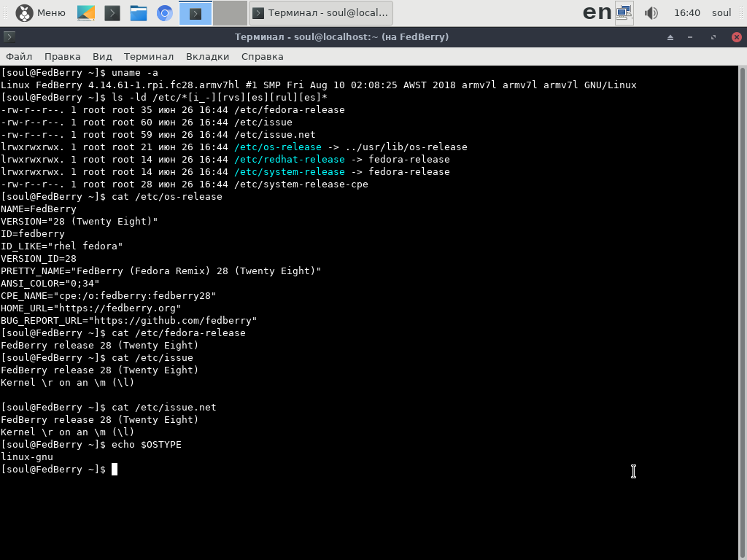
Task: Click the terminal cursor at the prompt
Action: pos(115,470)
